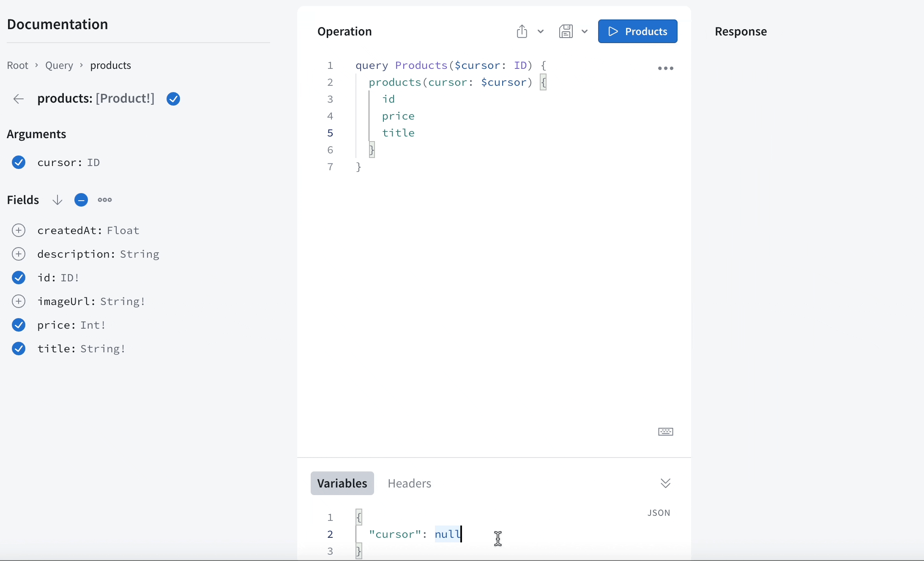Switch to the Headers tab
The image size is (924, 561).
[409, 483]
